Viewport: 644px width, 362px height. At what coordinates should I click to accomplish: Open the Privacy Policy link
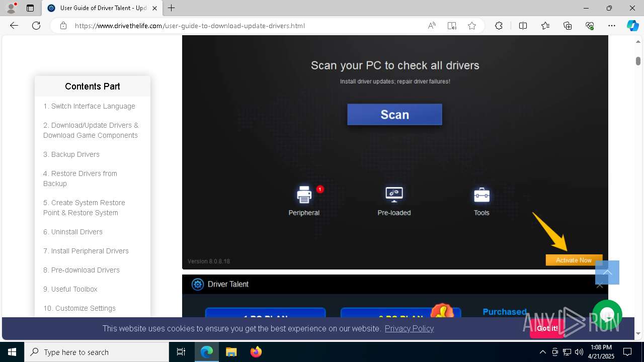409,328
